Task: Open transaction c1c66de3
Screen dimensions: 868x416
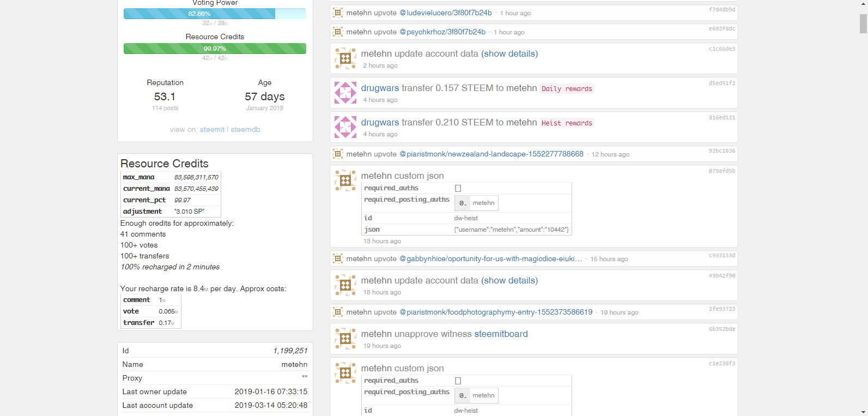Action: pos(722,49)
